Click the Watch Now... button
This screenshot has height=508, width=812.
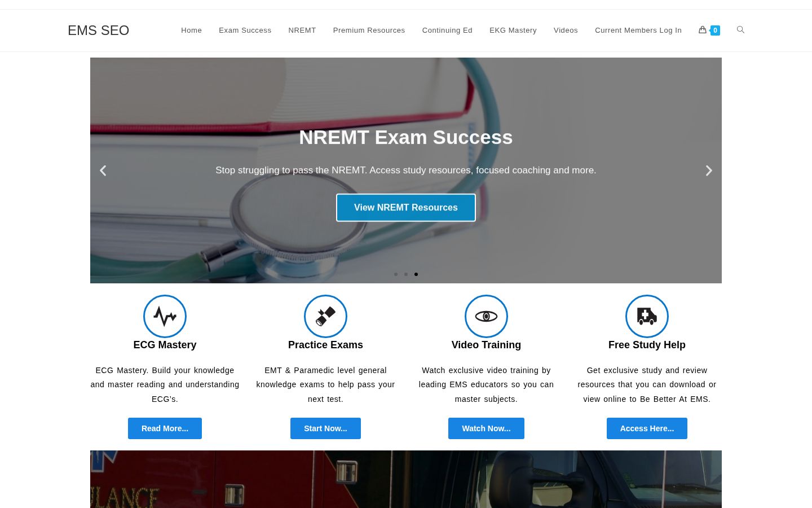486,428
